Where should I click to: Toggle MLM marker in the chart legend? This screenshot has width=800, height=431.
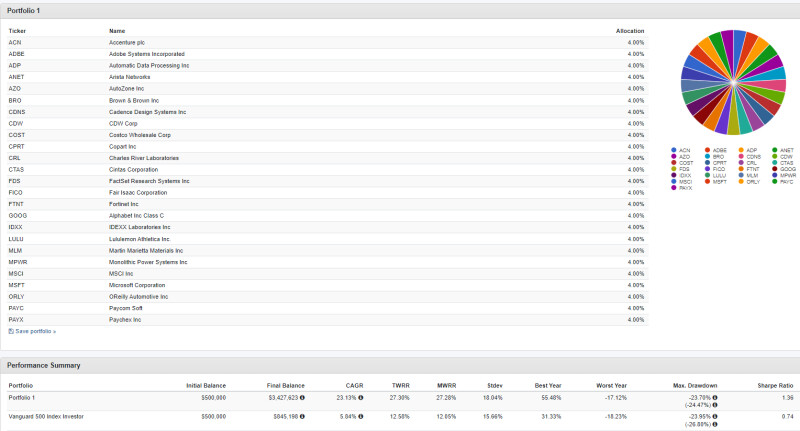741,175
